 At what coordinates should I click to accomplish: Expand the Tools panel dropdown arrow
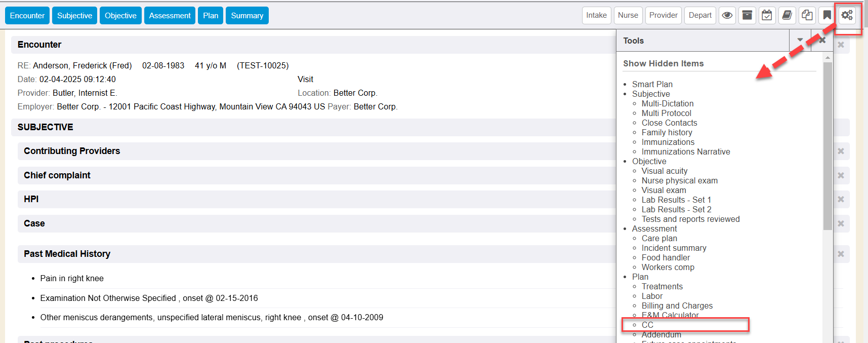pyautogui.click(x=800, y=40)
